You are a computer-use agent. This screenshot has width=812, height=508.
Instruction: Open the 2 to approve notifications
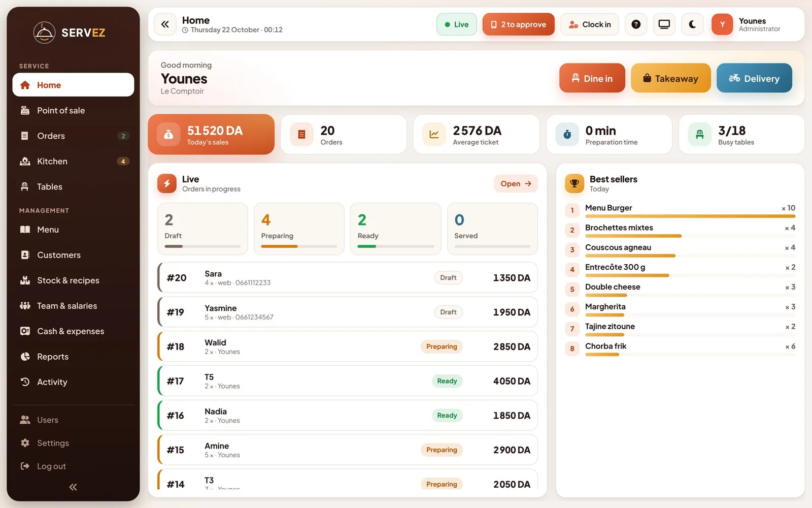click(x=518, y=24)
